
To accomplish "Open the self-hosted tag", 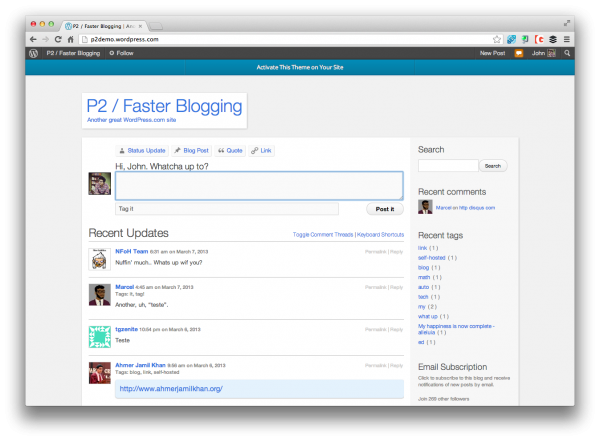I will tap(432, 258).
